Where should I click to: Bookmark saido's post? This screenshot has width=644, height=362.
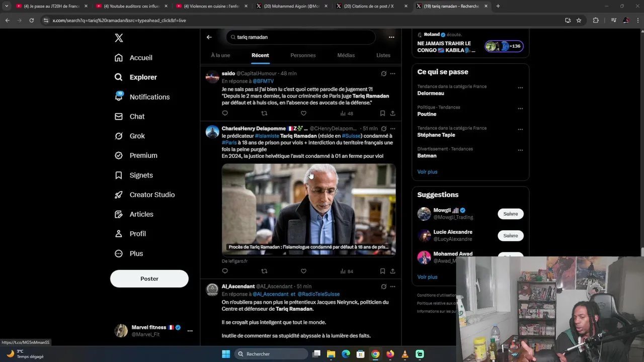coord(382,114)
